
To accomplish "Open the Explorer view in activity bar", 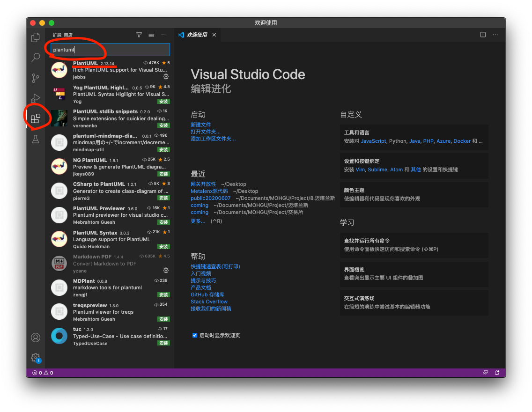I will click(36, 37).
